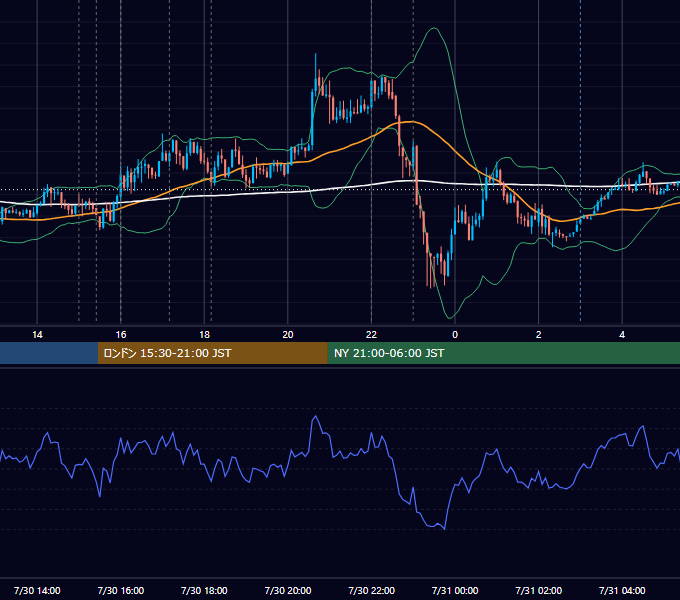Click the 16 hour axis label
680x600 pixels.
[121, 335]
